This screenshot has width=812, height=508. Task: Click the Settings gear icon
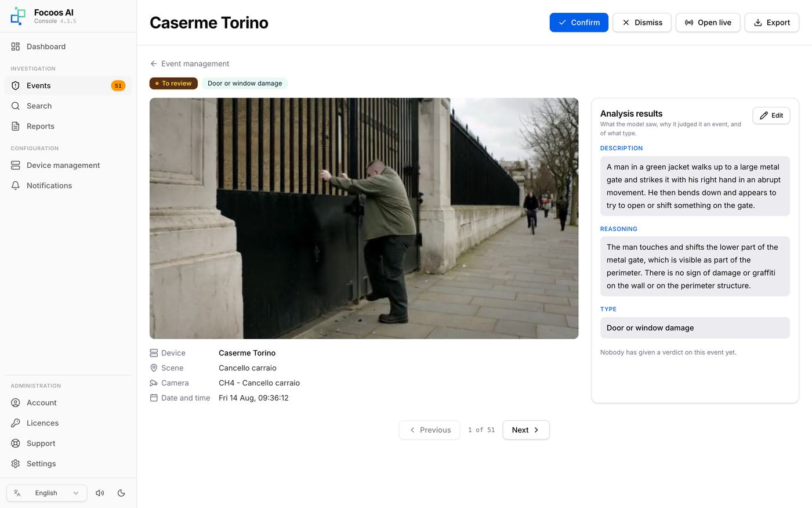(16, 464)
